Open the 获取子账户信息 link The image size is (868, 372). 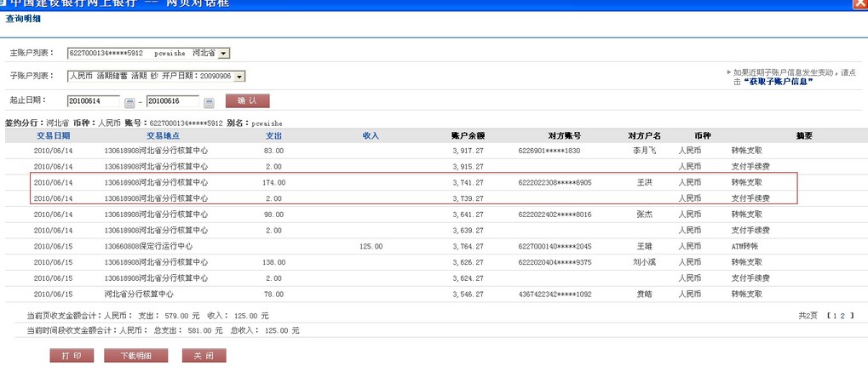click(x=778, y=82)
